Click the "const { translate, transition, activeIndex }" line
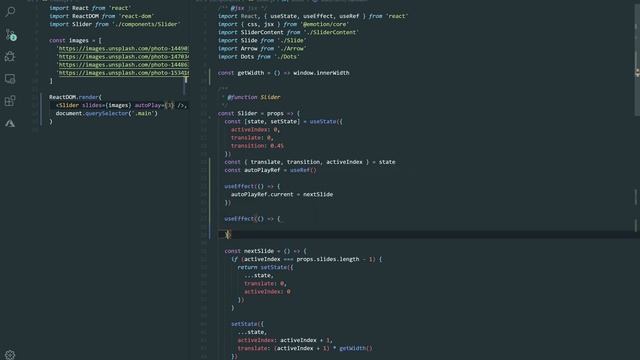 coord(310,162)
